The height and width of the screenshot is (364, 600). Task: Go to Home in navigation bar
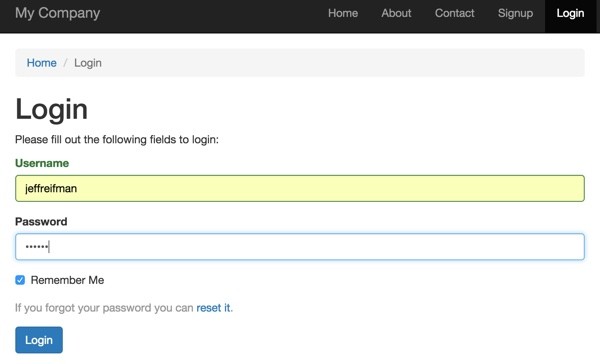[343, 13]
